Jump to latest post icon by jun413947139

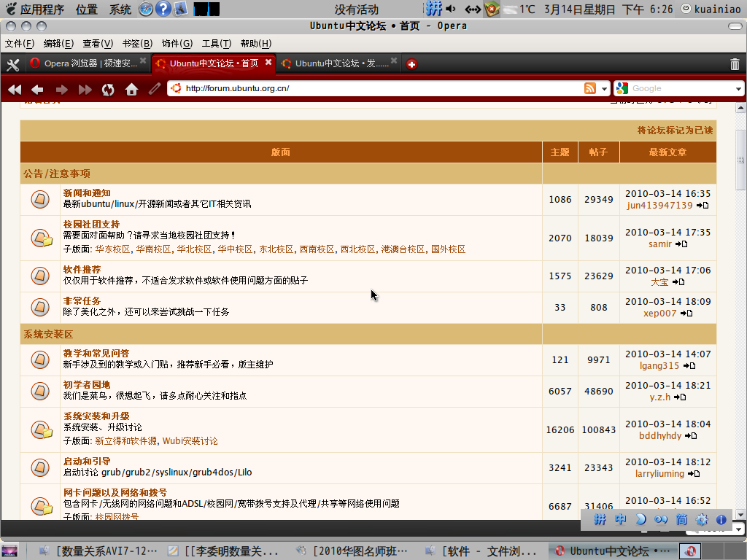pyautogui.click(x=703, y=205)
